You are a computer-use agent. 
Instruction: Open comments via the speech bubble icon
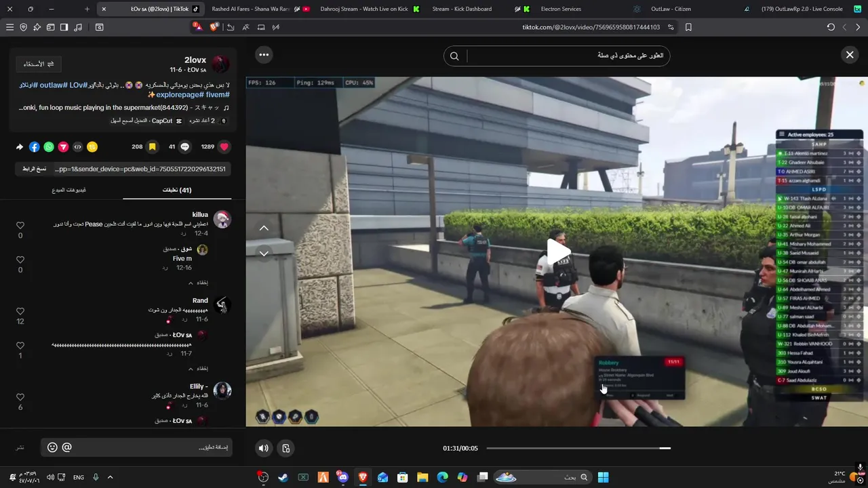(184, 146)
